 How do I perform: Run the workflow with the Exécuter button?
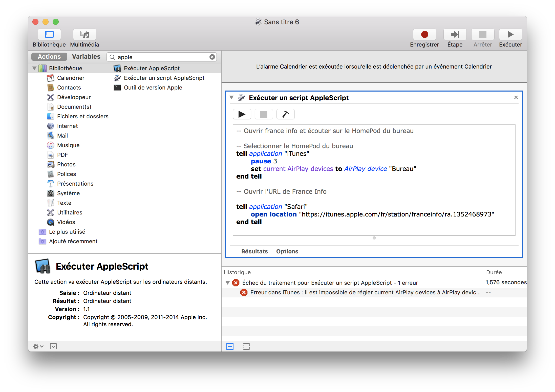(x=510, y=35)
